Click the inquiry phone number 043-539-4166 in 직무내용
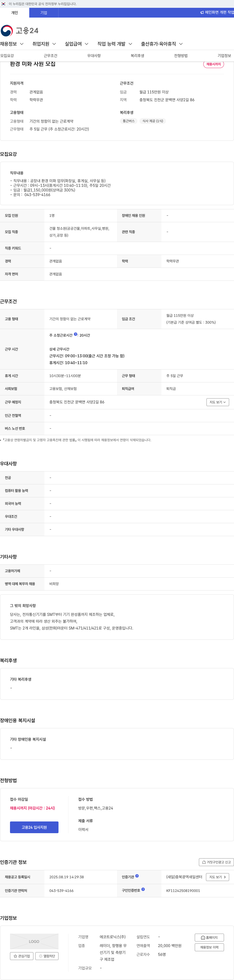The image size is (234, 980). click(37, 195)
